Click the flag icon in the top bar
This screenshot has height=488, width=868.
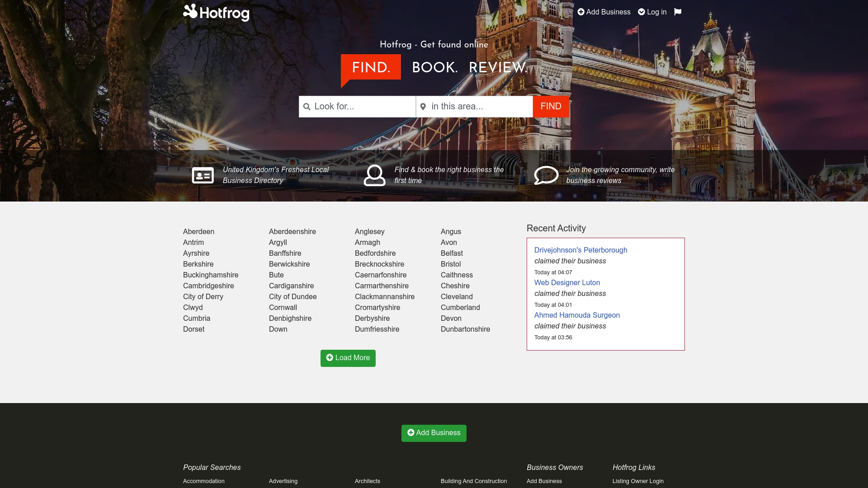(677, 12)
